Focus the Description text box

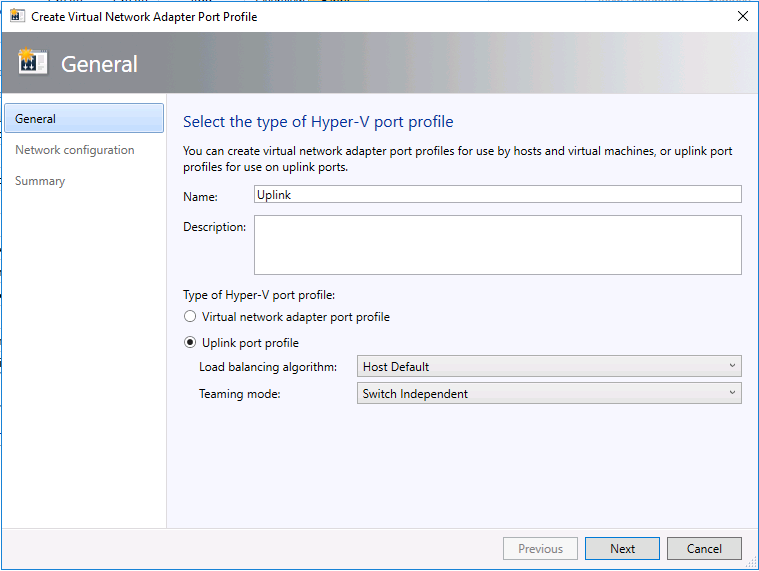[x=497, y=244]
